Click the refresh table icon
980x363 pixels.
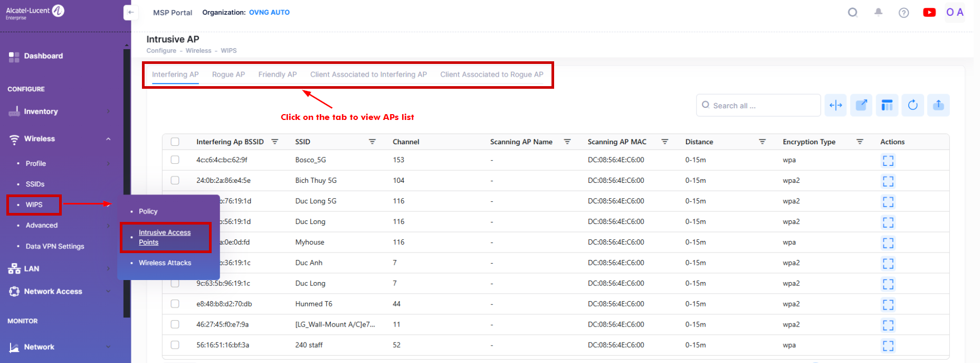(x=912, y=105)
